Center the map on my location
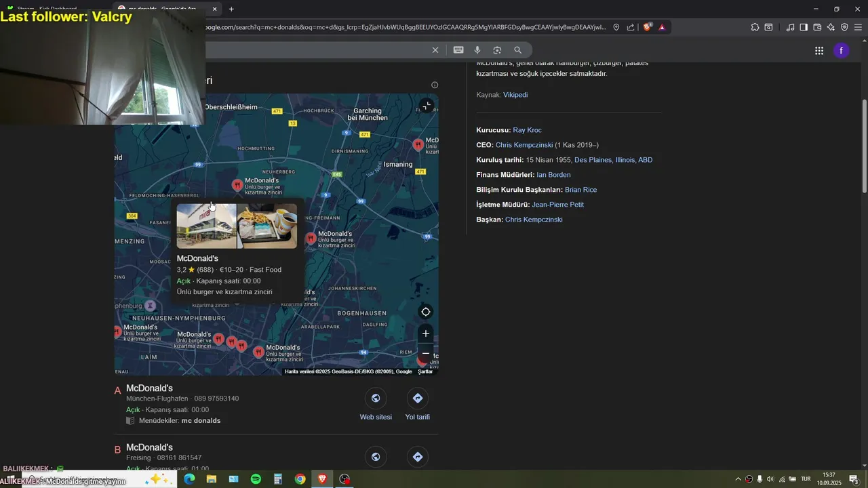This screenshot has width=868, height=488. tap(426, 312)
